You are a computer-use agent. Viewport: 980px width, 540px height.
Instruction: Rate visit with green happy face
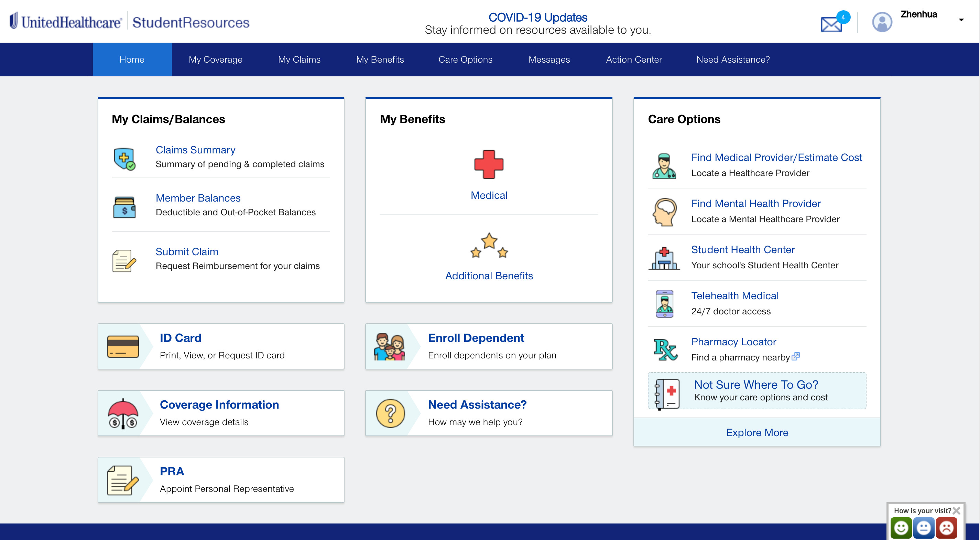coord(901,528)
